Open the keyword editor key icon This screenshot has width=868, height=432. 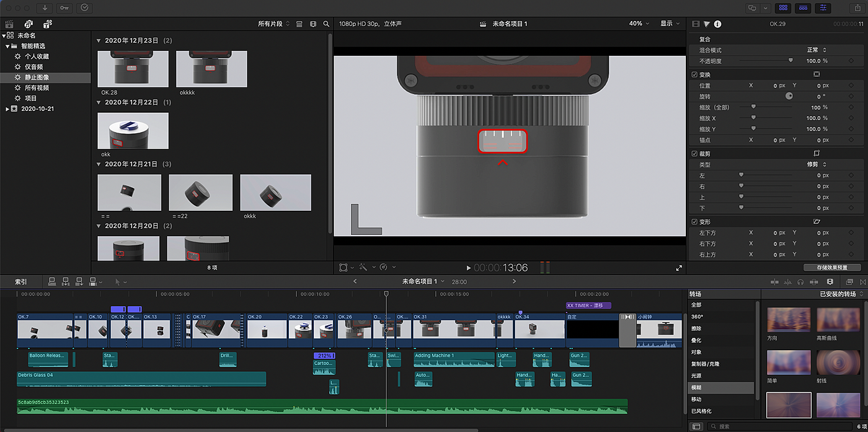pyautogui.click(x=65, y=8)
